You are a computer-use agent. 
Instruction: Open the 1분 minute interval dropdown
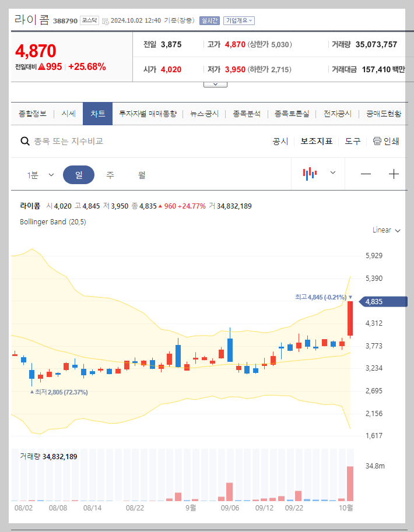click(x=38, y=174)
